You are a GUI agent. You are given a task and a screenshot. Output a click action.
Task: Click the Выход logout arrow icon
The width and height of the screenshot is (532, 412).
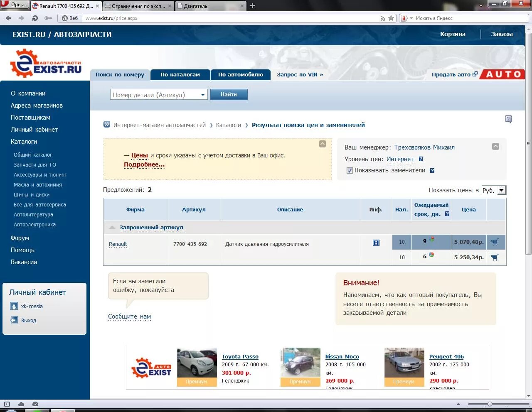[14, 320]
